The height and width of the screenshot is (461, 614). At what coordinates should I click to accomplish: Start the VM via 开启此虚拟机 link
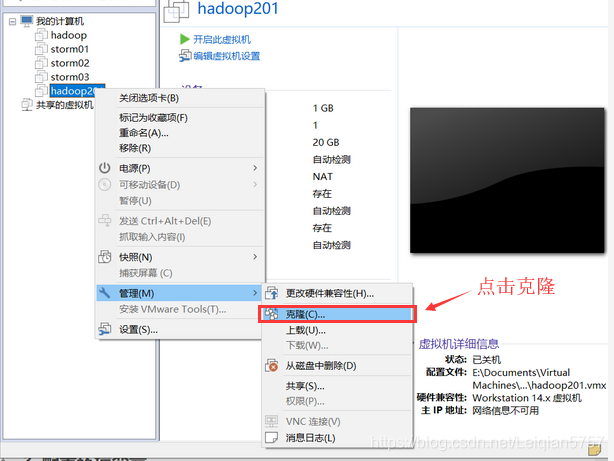222,40
